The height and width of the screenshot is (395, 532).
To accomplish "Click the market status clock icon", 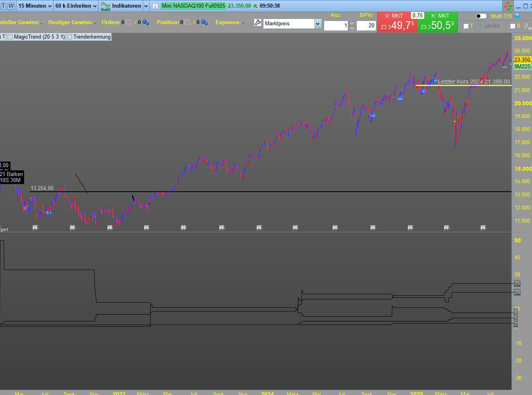I will [x=256, y=6].
